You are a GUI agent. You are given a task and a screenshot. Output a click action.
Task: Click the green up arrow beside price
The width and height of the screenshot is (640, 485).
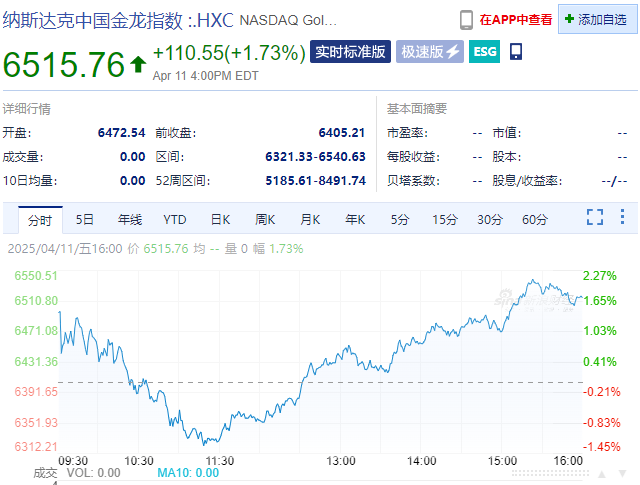[x=138, y=65]
